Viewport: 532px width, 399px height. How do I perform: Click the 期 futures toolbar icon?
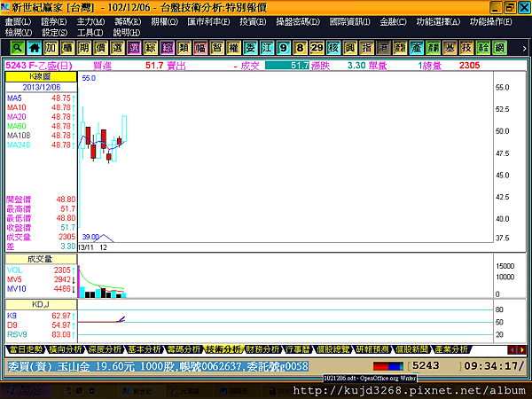pyautogui.click(x=84, y=48)
